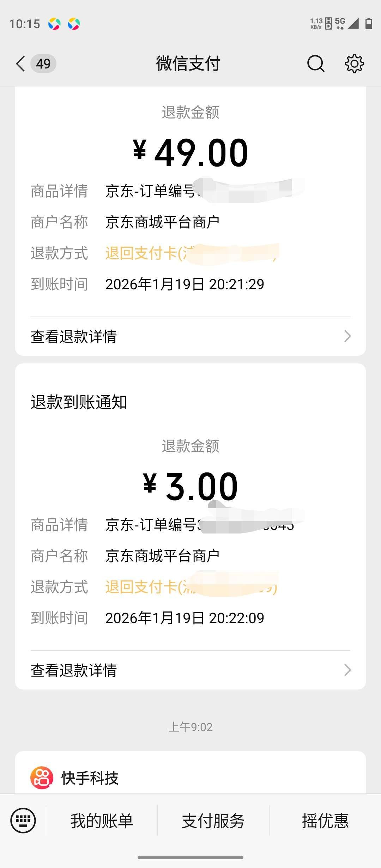Switch to keyboard input icon
The image size is (381, 868).
23,820
